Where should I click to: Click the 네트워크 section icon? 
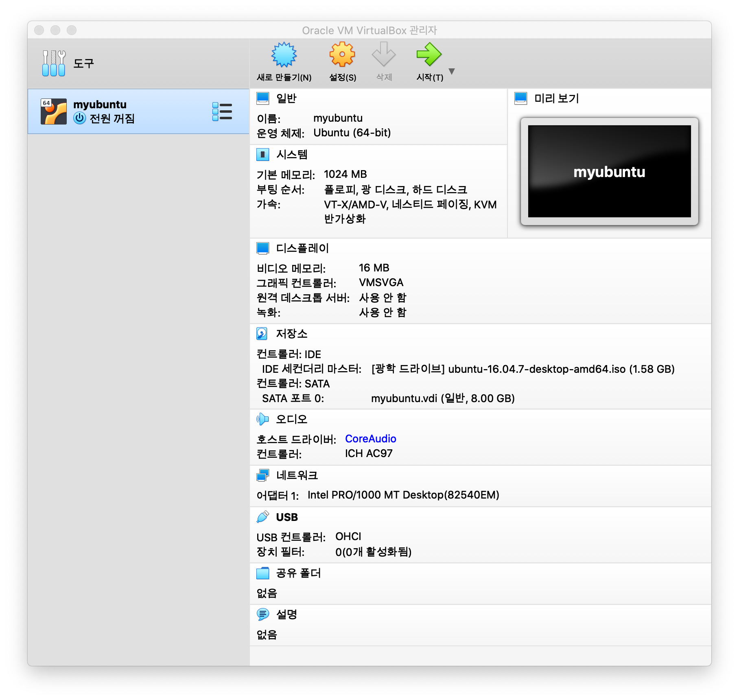[x=263, y=475]
